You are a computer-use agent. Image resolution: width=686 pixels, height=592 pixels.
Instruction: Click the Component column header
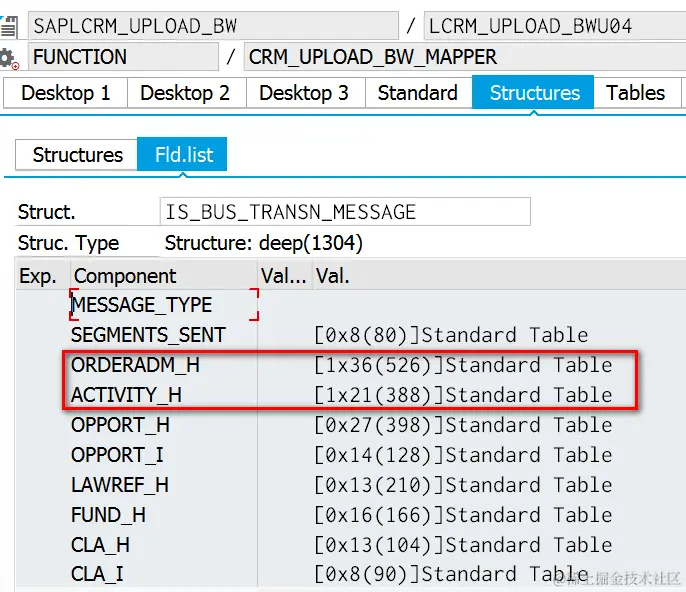point(164,276)
